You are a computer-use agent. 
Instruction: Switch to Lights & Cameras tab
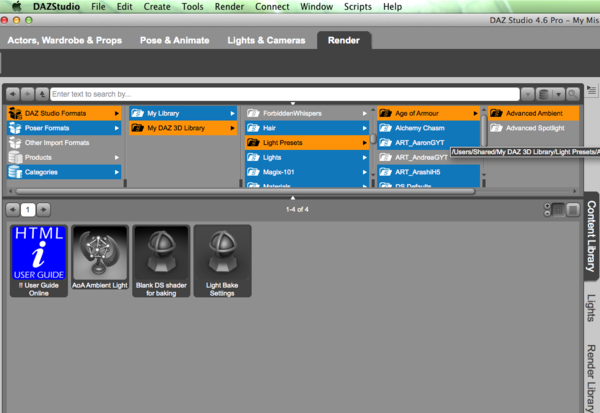coord(266,40)
